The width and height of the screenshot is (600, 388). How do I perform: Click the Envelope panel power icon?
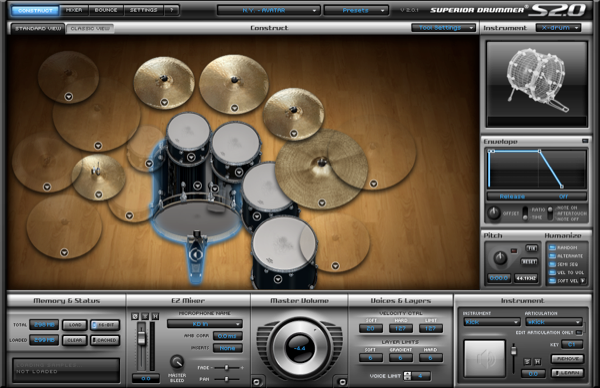coord(585,141)
